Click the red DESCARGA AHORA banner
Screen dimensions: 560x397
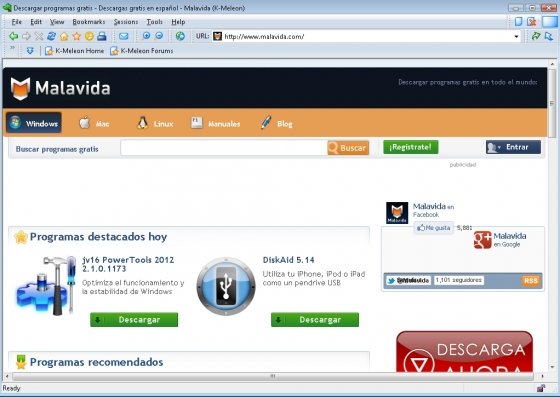tap(464, 352)
